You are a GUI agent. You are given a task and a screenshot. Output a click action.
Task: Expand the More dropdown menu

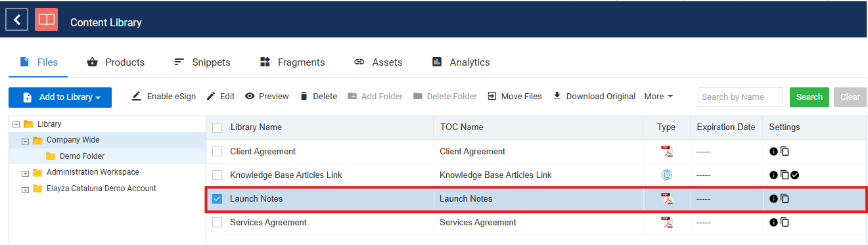click(x=658, y=97)
